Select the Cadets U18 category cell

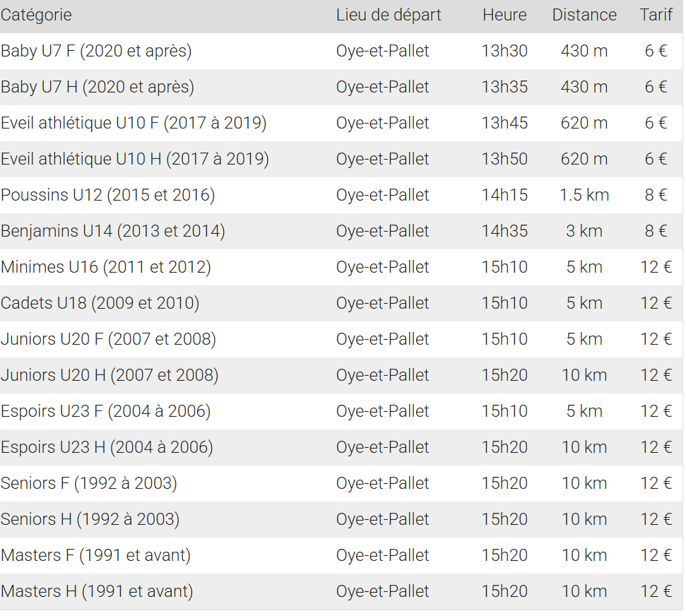(x=100, y=303)
